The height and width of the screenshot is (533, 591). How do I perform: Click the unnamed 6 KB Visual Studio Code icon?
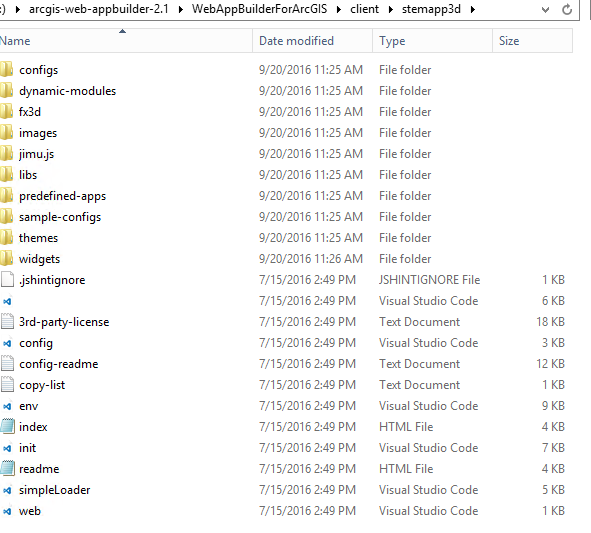point(7,301)
